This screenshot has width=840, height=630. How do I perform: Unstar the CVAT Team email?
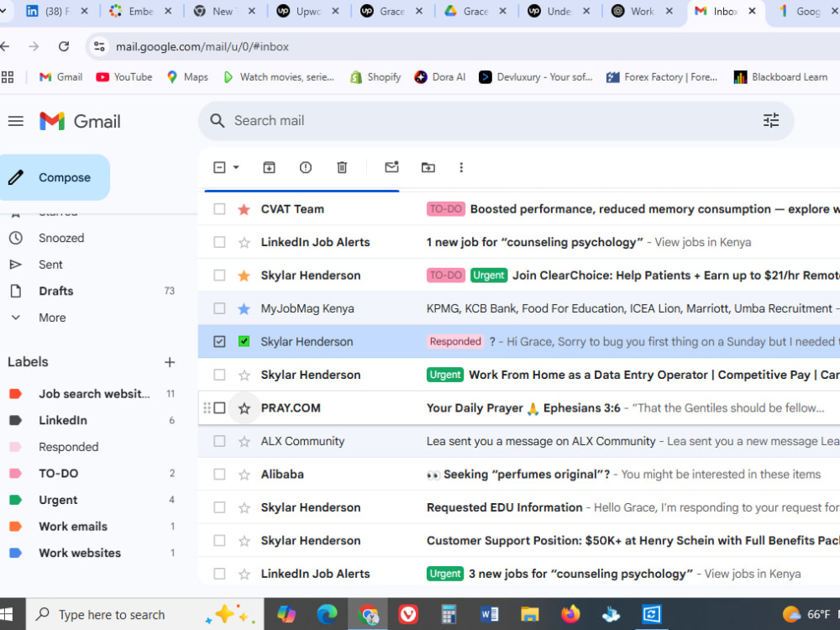click(x=244, y=209)
